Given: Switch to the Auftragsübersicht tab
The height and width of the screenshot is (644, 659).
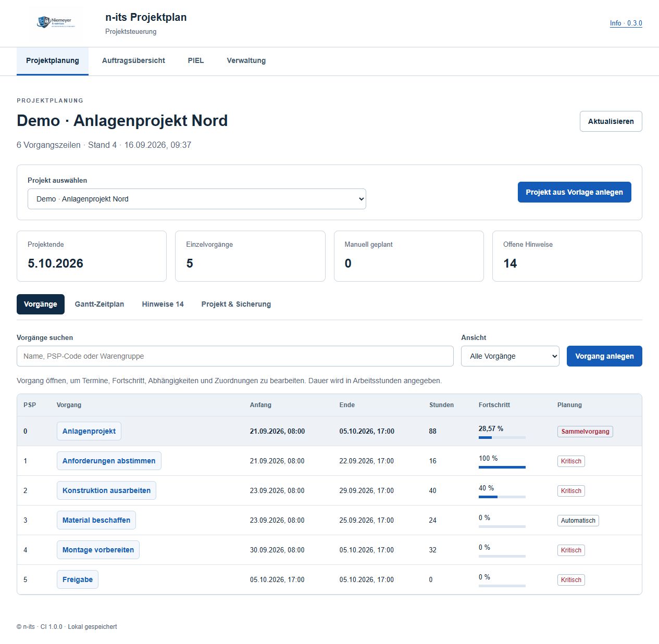Looking at the screenshot, I should [x=133, y=60].
